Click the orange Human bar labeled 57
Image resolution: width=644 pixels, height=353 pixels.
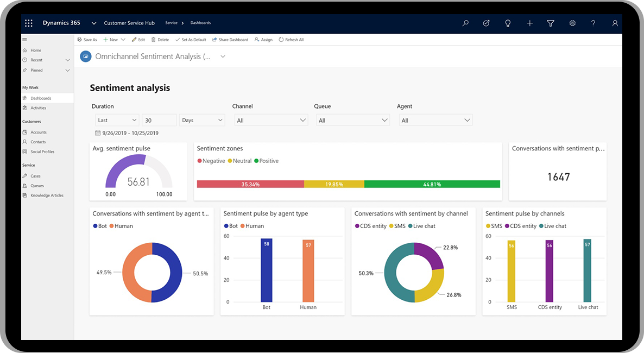pyautogui.click(x=308, y=271)
